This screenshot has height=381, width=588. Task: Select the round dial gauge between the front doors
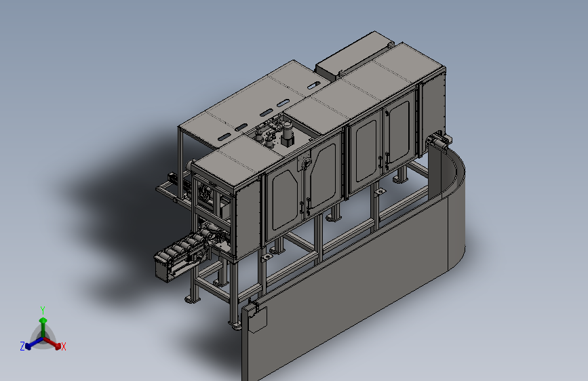305,164
